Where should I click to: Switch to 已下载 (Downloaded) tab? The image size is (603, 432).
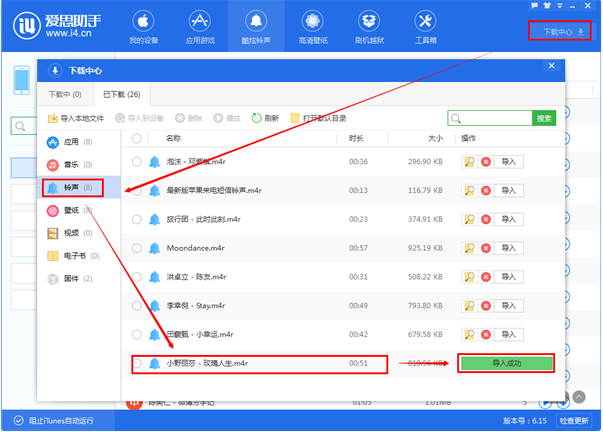point(121,93)
